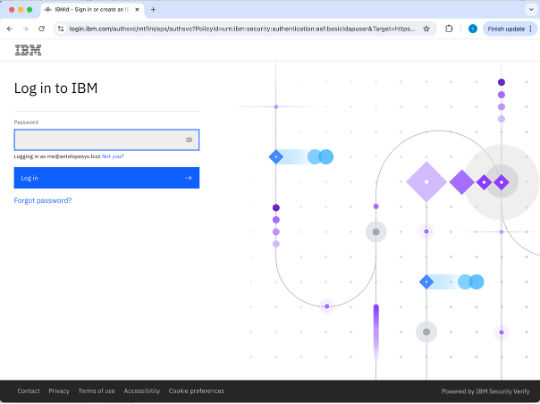Click the blue Log in button
This screenshot has width=540, height=404.
tap(106, 178)
